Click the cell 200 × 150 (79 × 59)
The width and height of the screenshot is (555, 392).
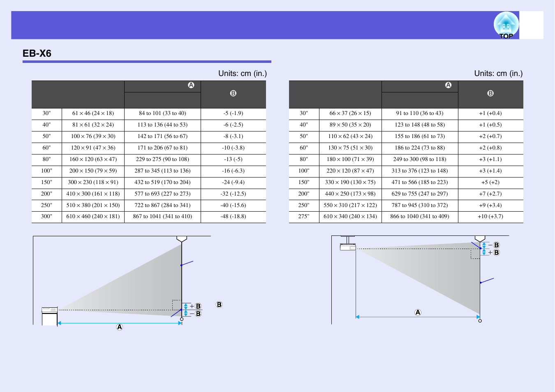click(93, 171)
